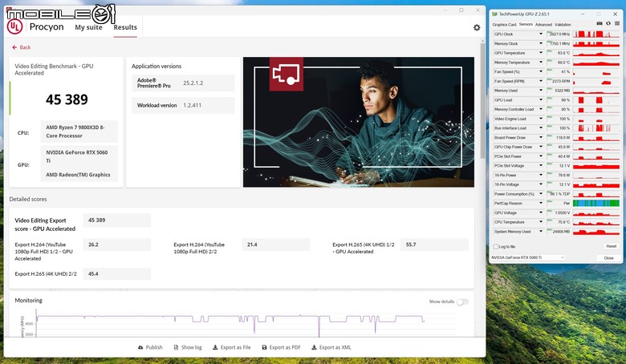Expand the Board Power Draw sensor dropdown
Image resolution: width=626 pixels, height=364 pixels.
541,138
